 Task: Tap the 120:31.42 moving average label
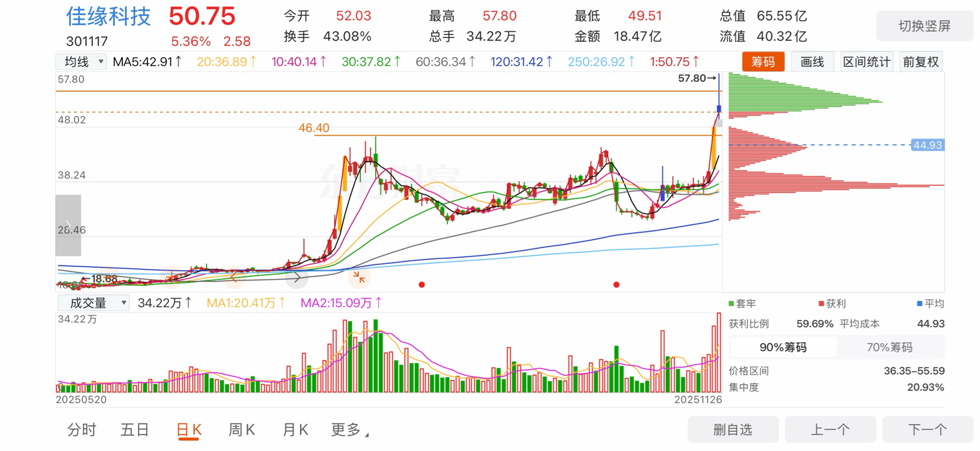[522, 62]
